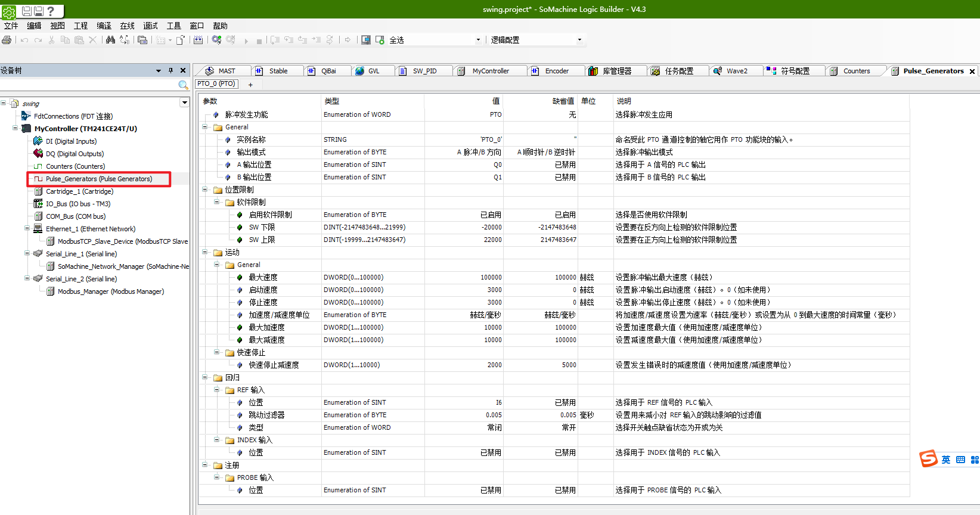Viewport: 980px width, 515px height.
Task: Collapse the MyController tree node
Action: point(15,128)
